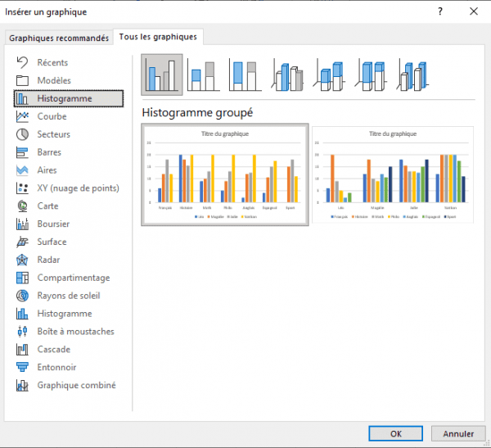Image resolution: width=491 pixels, height=448 pixels.
Task: Open the Modèles chart category
Action: (69, 80)
